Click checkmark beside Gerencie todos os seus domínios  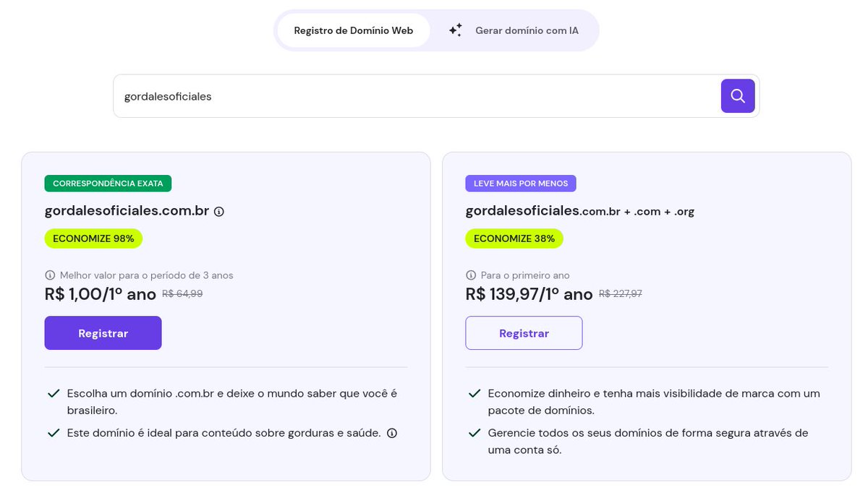(x=474, y=433)
